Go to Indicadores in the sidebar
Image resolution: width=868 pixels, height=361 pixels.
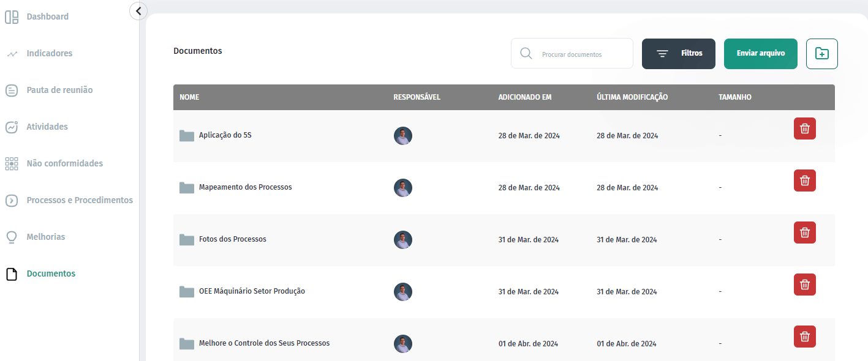(x=49, y=53)
